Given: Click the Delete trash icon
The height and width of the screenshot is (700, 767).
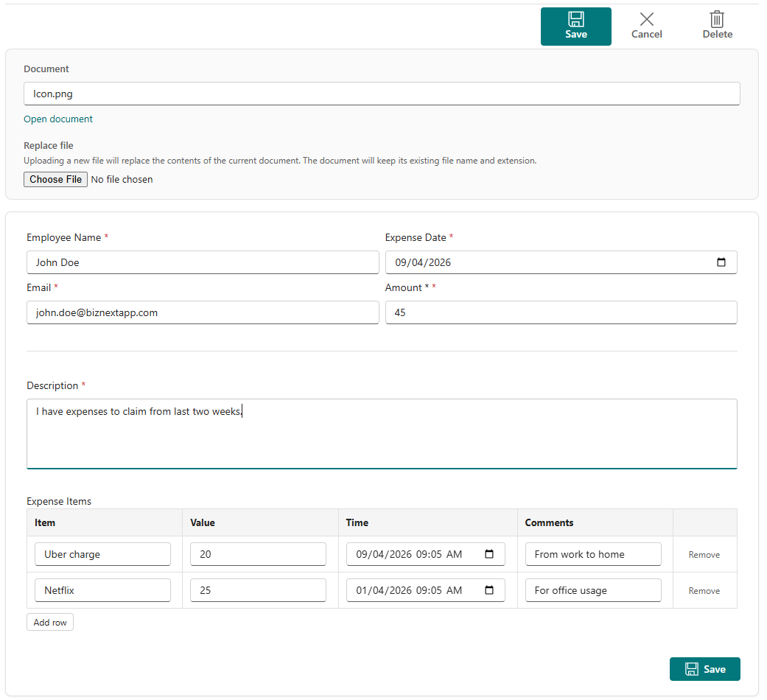Looking at the screenshot, I should [717, 19].
